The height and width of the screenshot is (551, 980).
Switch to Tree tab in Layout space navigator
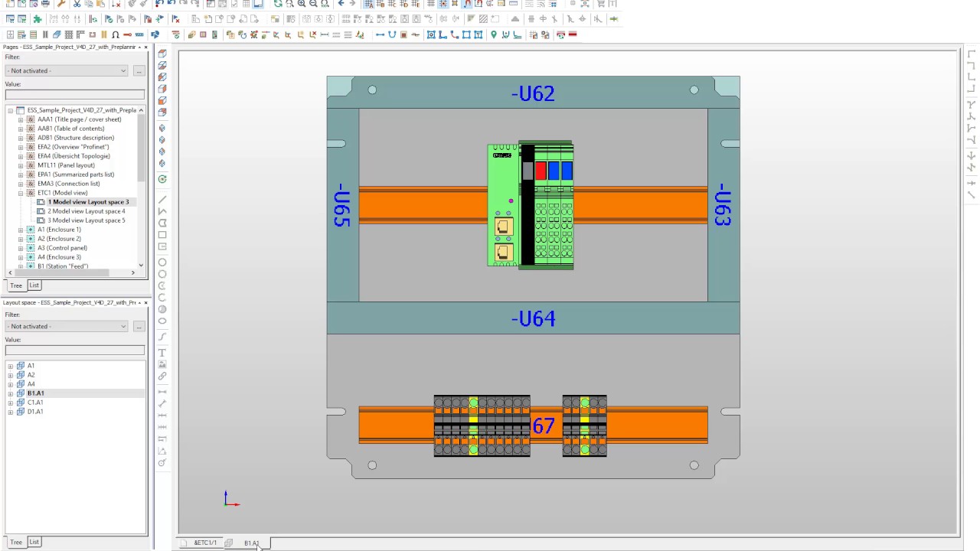(16, 542)
